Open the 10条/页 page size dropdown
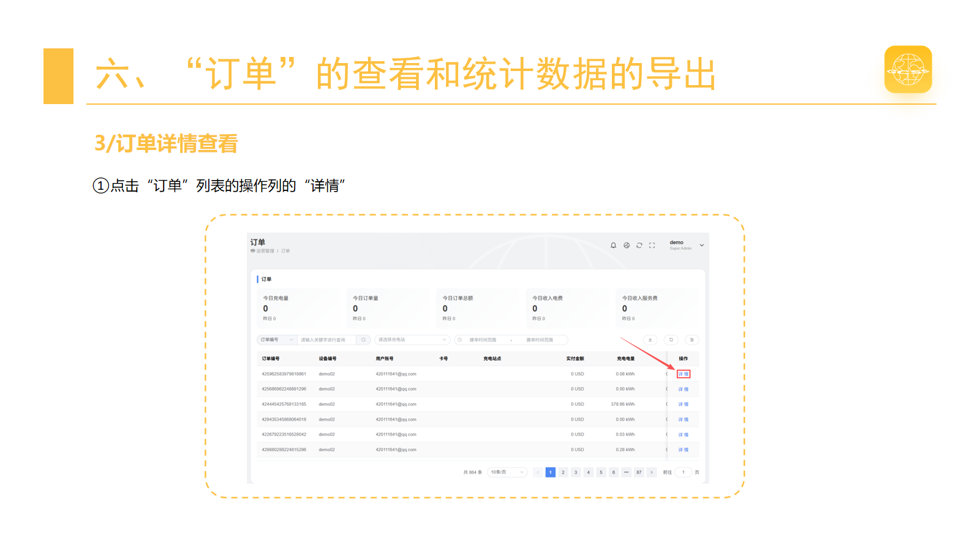 507,472
